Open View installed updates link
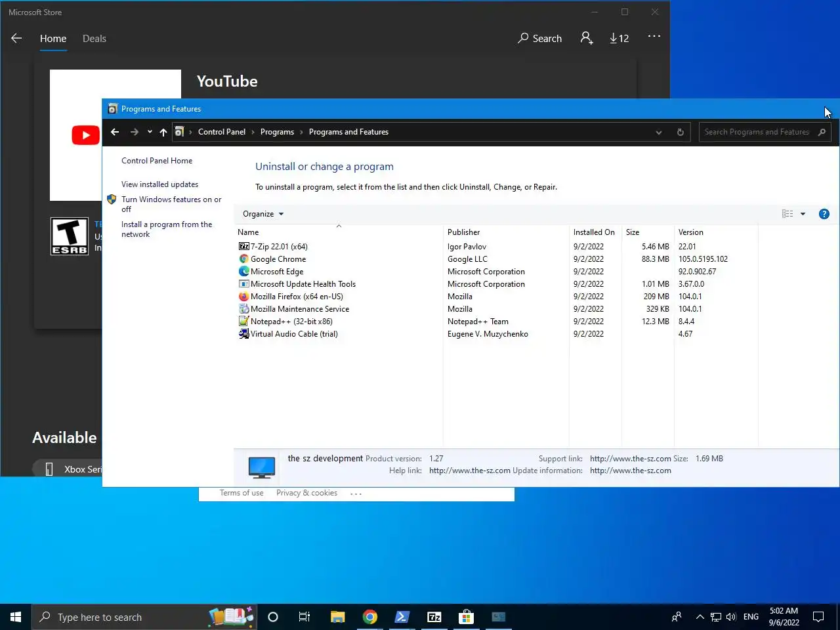Screen dimensions: 840x630 [159, 184]
